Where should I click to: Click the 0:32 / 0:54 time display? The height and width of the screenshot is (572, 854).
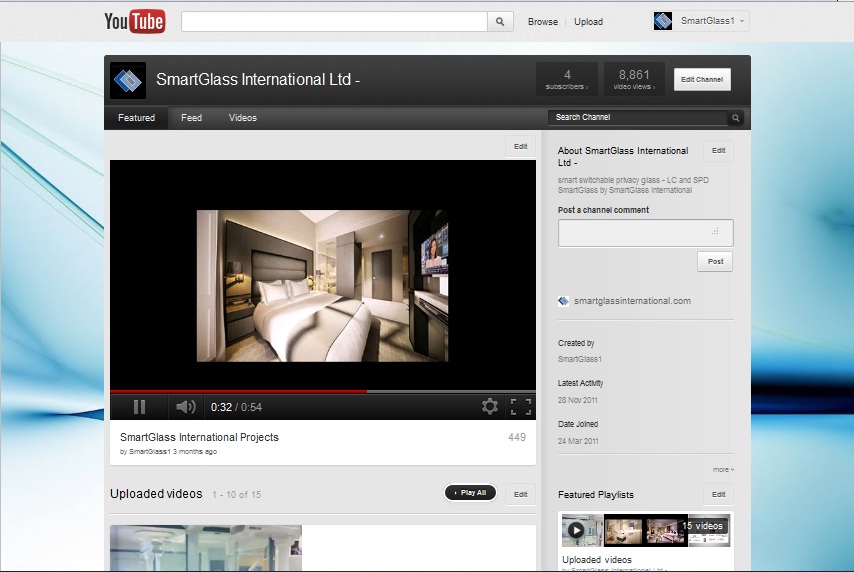coord(236,407)
